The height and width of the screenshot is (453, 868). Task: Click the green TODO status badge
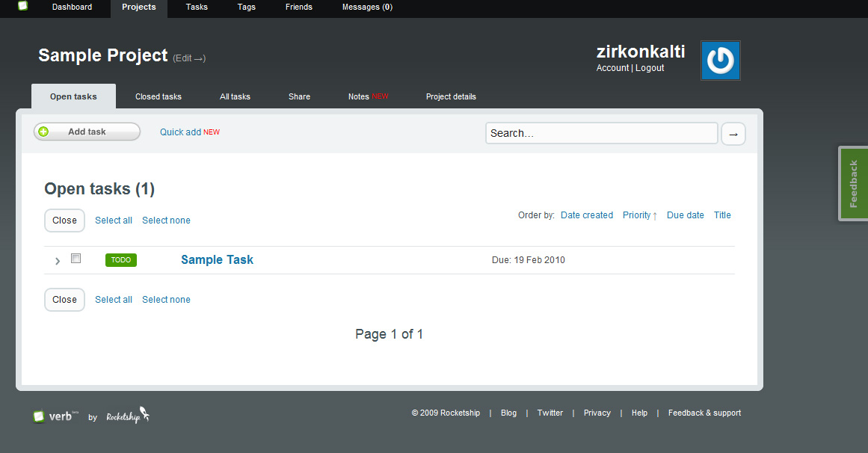121,260
